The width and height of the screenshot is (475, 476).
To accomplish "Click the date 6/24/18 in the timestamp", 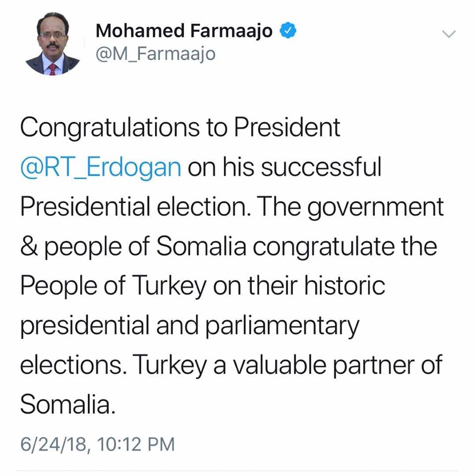I will pyautogui.click(x=53, y=443).
